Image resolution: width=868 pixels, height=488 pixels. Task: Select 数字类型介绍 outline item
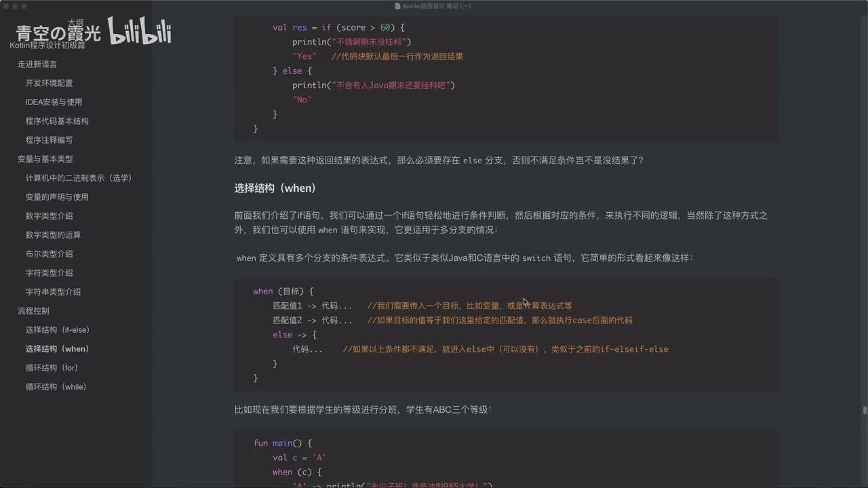49,216
